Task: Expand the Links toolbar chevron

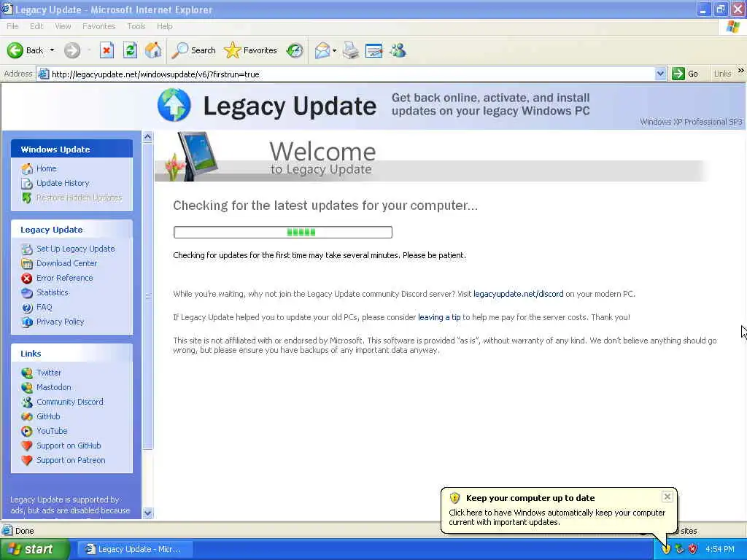Action: coord(741,71)
